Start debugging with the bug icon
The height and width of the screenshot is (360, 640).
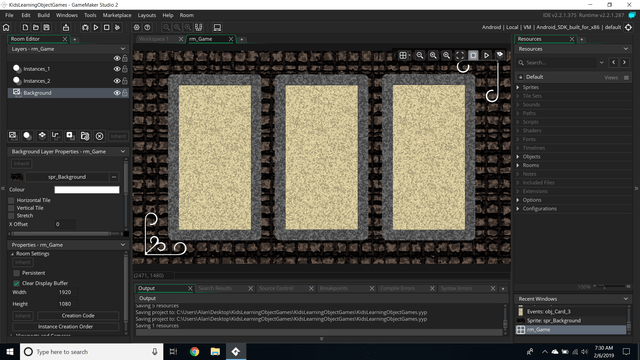pos(85,27)
